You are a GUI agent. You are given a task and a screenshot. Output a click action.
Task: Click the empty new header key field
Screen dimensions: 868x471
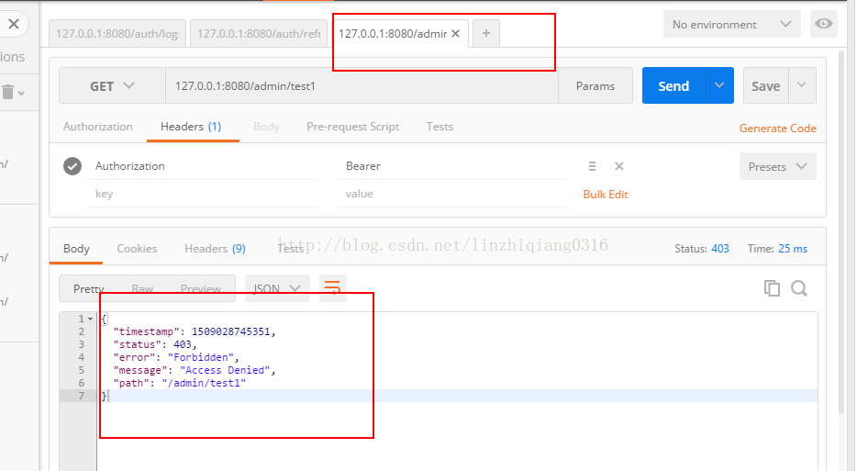point(202,194)
